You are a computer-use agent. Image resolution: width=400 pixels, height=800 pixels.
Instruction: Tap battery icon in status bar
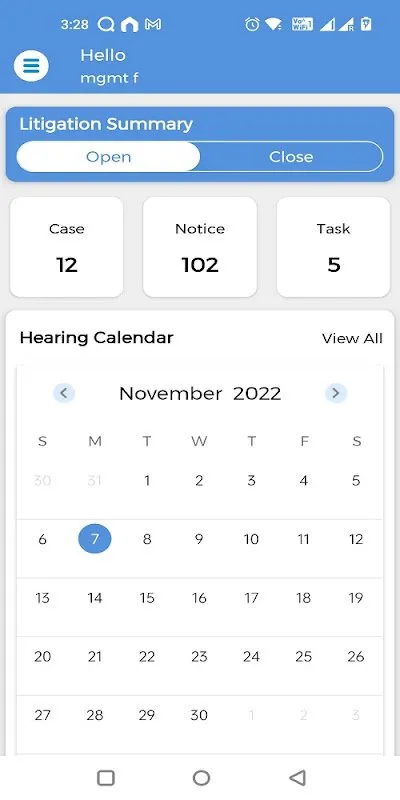(366, 24)
